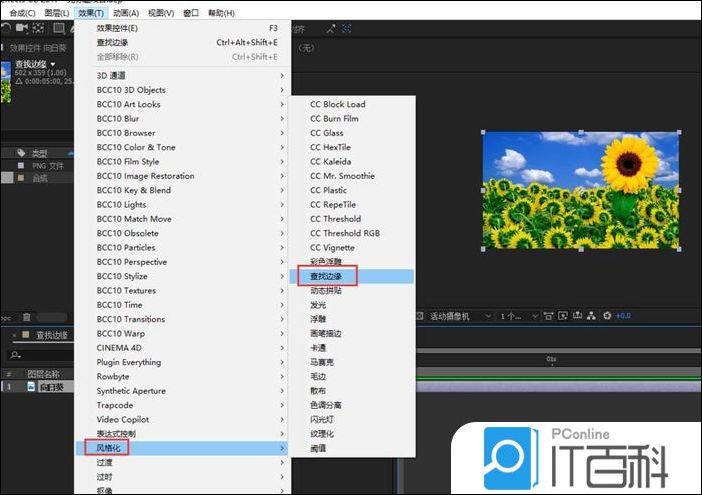Select the 闪光灯 effect
Image resolution: width=702 pixels, height=495 pixels.
pos(353,419)
